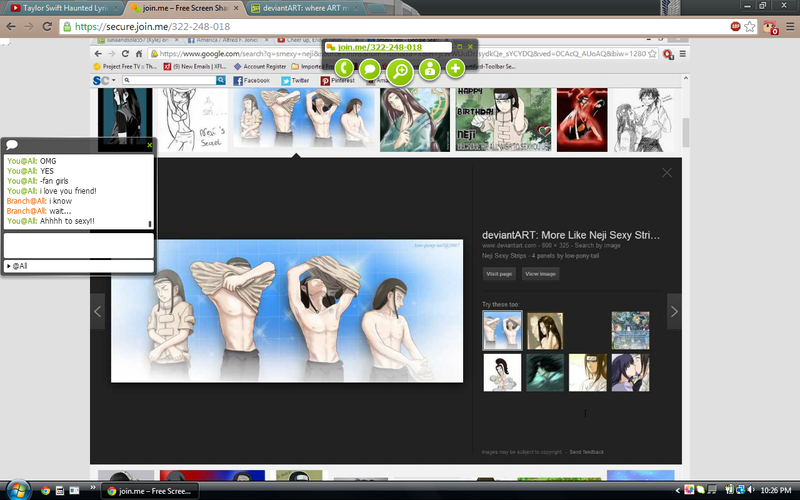This screenshot has width=800, height=500.
Task: Switch to the join.me Free Screen Sharing tab
Action: [185, 8]
